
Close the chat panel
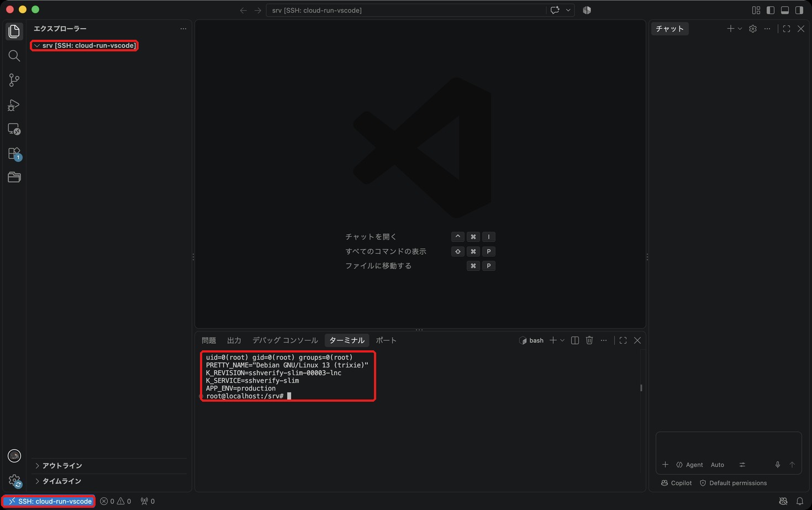pos(801,29)
